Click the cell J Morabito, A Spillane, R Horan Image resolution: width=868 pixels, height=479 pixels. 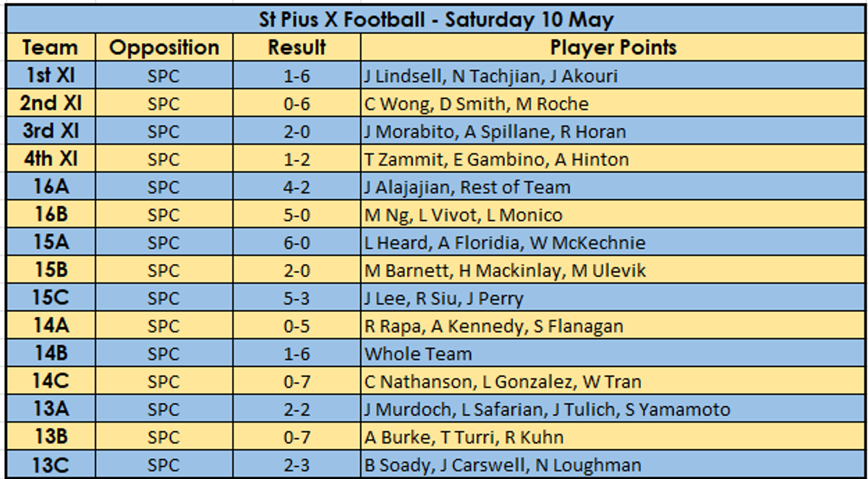pos(613,132)
